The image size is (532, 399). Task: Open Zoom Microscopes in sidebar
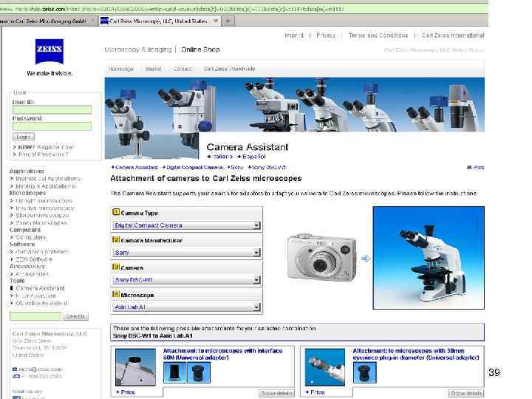point(41,223)
